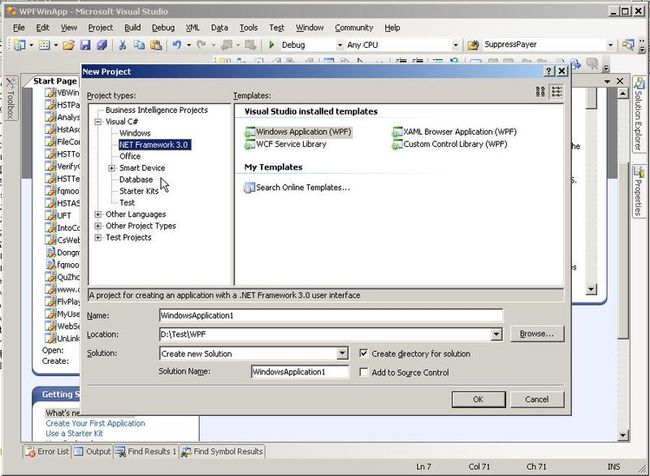Open the SuppressPayer find combo box
650x476 pixels.
tap(610, 45)
